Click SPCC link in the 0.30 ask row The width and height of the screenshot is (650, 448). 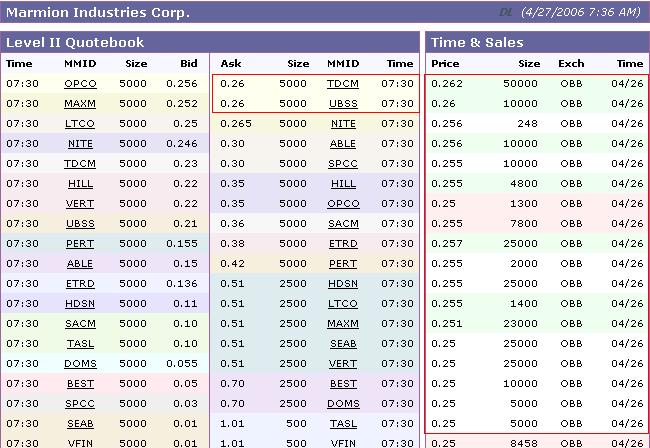pyautogui.click(x=343, y=164)
